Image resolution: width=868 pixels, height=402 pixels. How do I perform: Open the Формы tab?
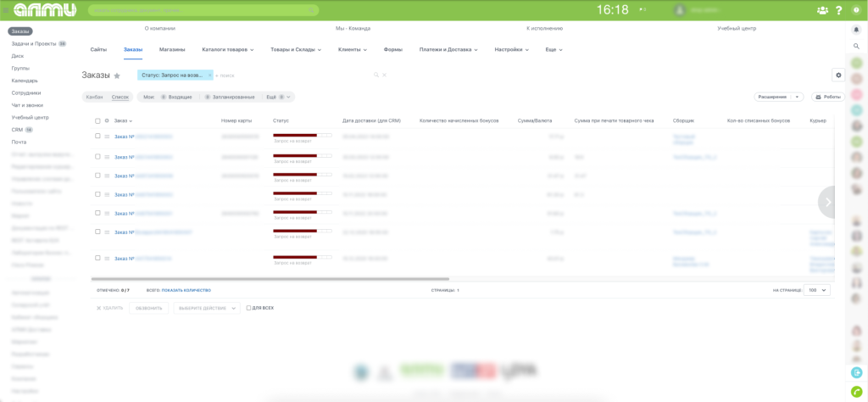393,50
